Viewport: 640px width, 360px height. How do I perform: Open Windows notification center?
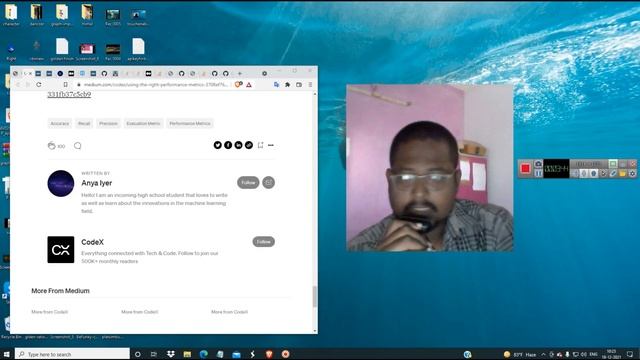point(630,354)
